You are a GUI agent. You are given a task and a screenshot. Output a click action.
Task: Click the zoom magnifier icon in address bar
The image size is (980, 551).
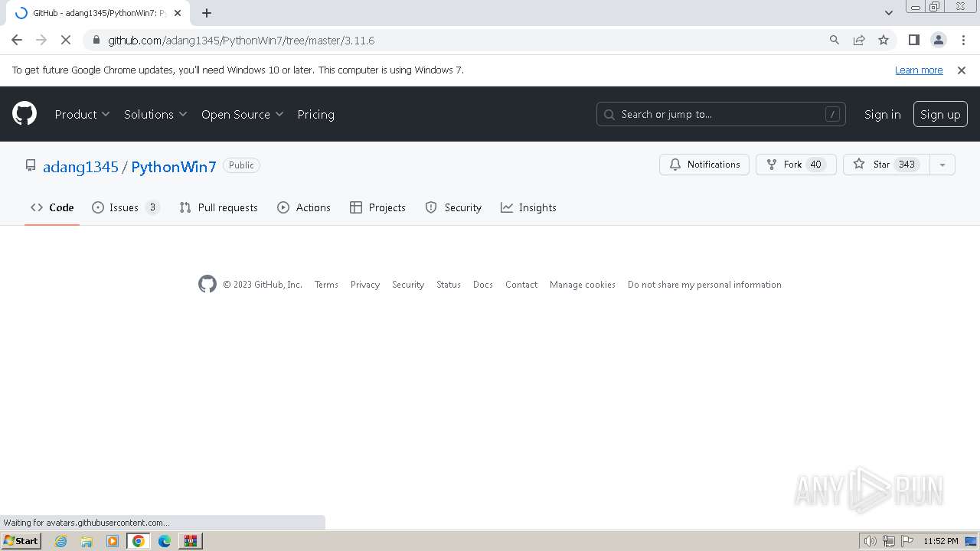pos(835,40)
